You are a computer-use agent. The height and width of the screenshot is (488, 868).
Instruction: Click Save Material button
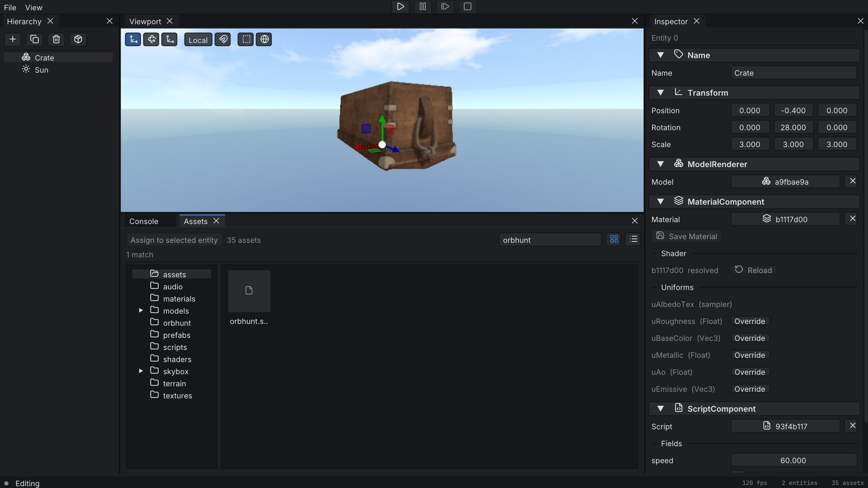(x=687, y=236)
